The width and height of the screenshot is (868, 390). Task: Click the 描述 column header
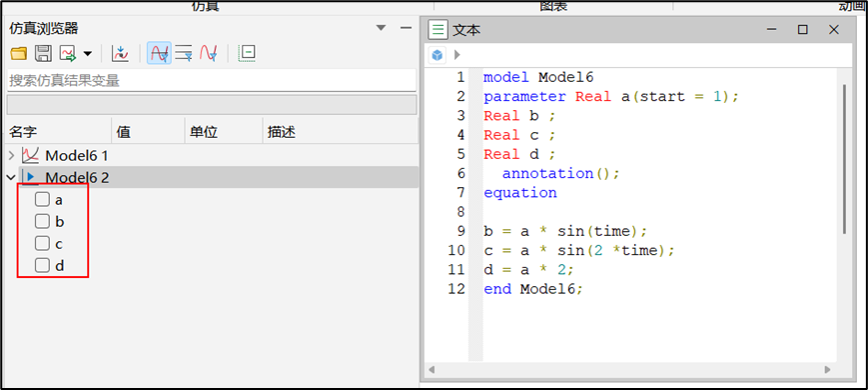click(282, 132)
